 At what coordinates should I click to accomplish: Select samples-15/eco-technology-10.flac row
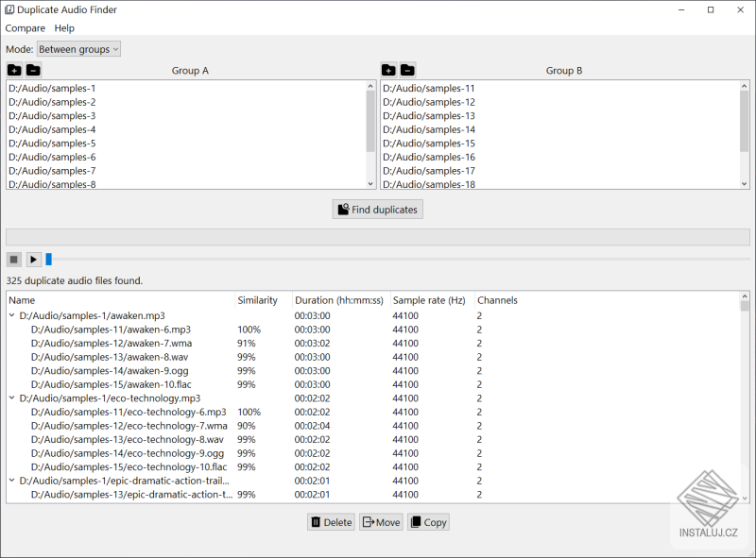373,467
